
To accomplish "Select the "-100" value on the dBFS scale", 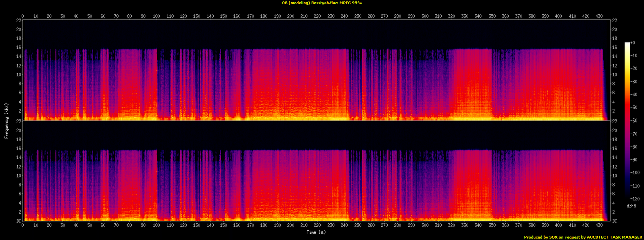I will pyautogui.click(x=636, y=172).
